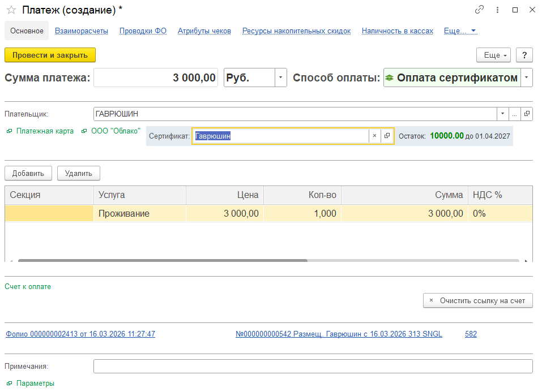Open the selected certificate record icon
The height and width of the screenshot is (392, 542).
click(387, 136)
